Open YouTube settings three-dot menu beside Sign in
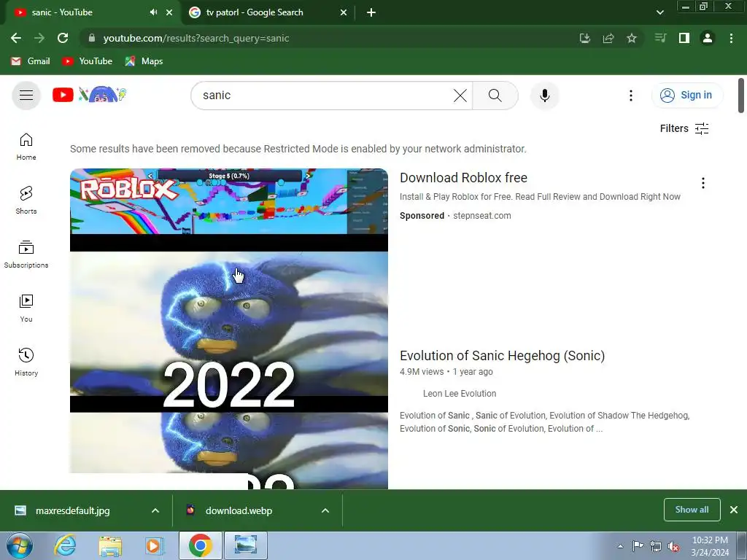The width and height of the screenshot is (747, 560). click(631, 96)
